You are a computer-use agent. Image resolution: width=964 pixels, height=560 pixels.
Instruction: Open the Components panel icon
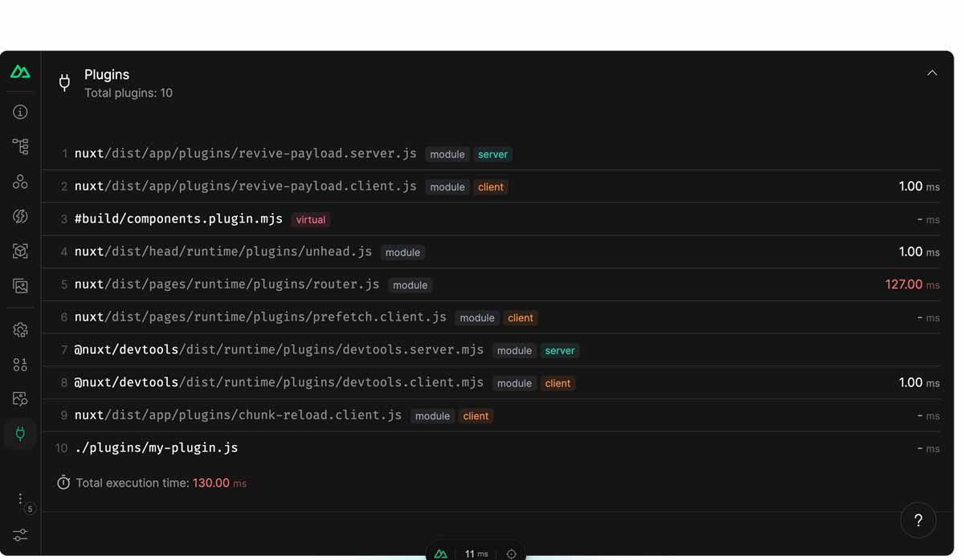[20, 182]
